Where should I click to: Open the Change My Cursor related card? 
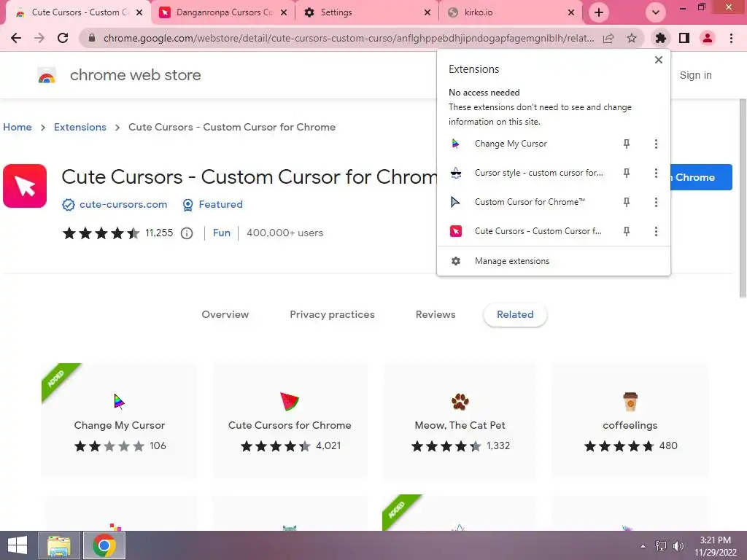pos(119,421)
